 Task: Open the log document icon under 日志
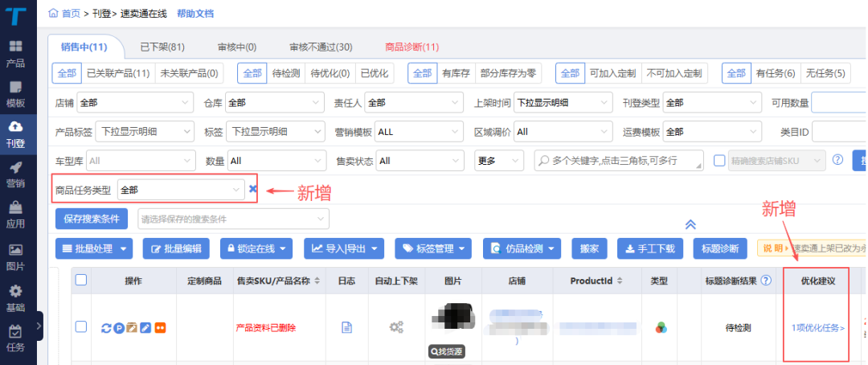pos(347,327)
